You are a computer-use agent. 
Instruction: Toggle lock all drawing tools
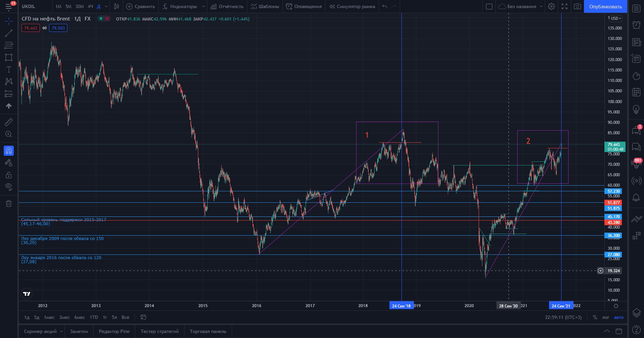coord(9,175)
